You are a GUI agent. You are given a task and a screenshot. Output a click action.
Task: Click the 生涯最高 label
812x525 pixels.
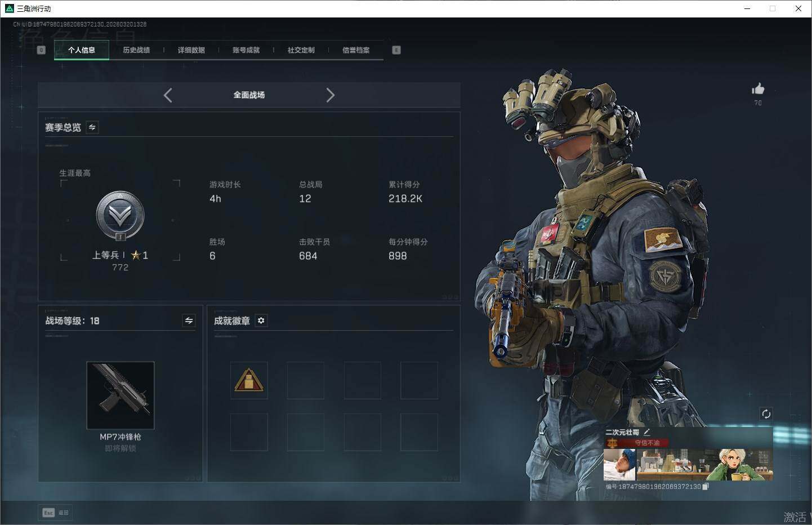pyautogui.click(x=75, y=173)
